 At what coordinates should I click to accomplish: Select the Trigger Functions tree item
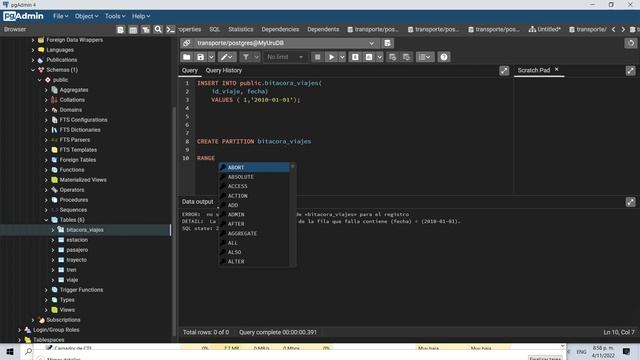(x=81, y=290)
